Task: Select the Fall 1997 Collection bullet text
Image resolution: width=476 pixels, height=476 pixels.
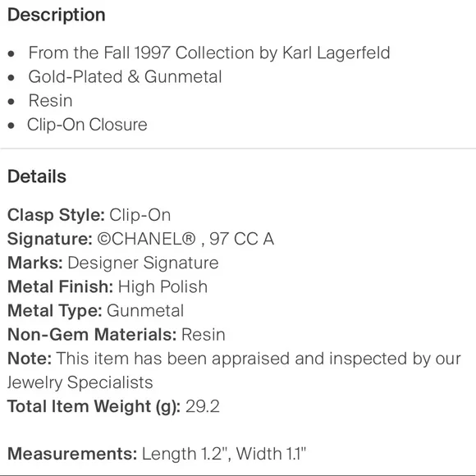Action: tap(209, 53)
